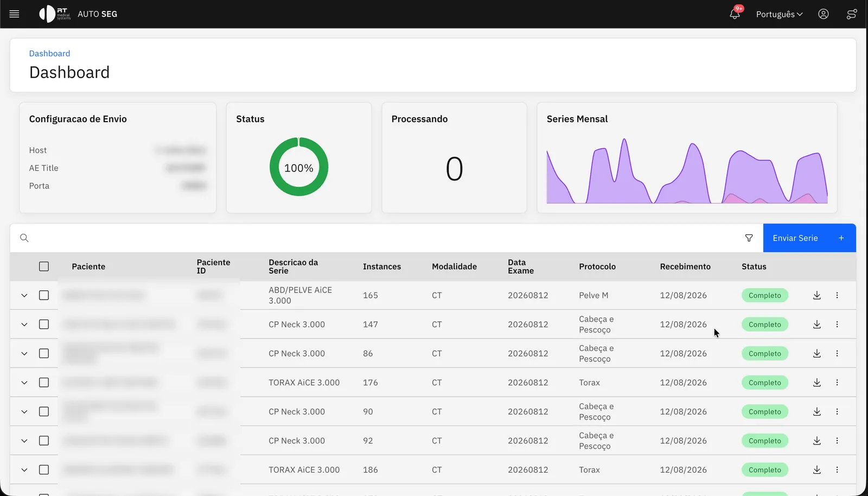Viewport: 868px width, 496px height.
Task: Click the Status column header
Action: click(754, 266)
